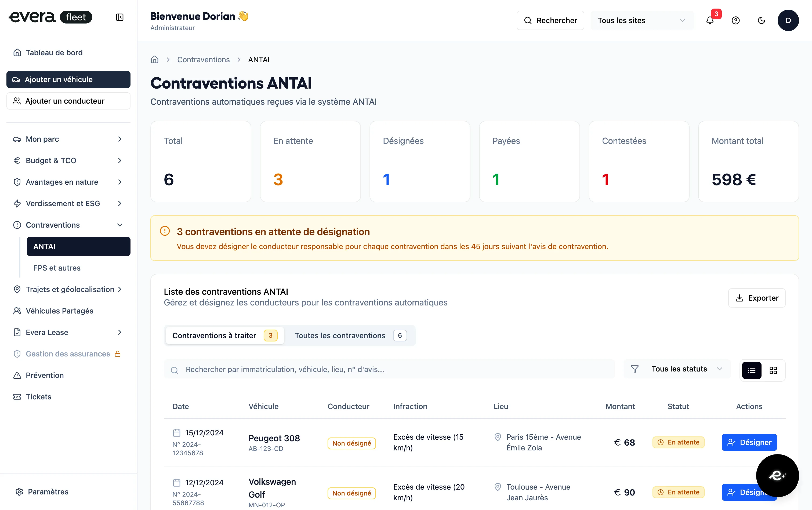Click the Payées stat card

530,162
